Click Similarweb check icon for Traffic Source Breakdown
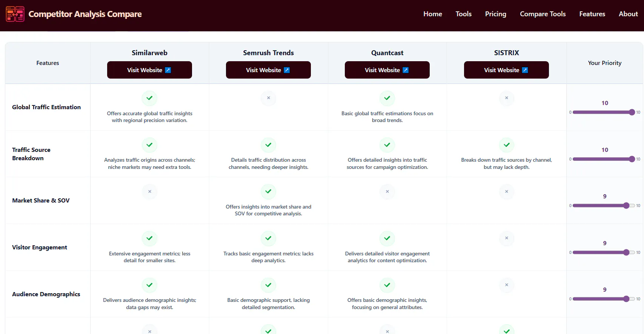 (149, 145)
